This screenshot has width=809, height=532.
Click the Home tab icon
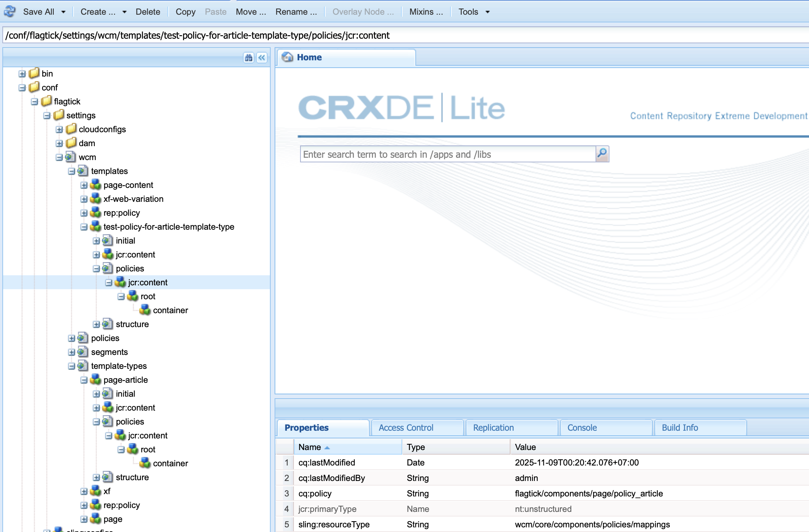point(287,57)
